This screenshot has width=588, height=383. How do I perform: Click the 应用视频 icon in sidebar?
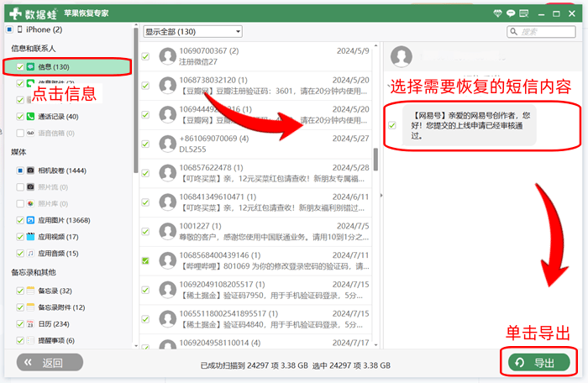(30, 237)
